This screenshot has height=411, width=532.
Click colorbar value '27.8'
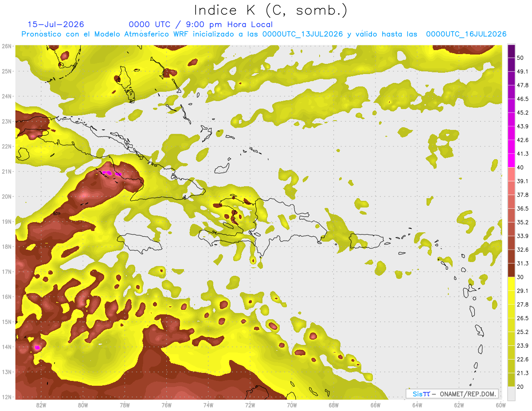tap(522, 305)
